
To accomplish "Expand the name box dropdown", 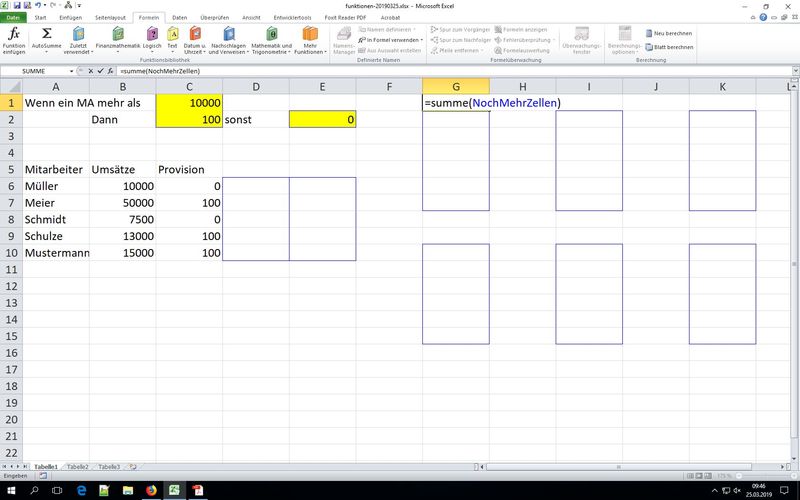I will pos(71,71).
